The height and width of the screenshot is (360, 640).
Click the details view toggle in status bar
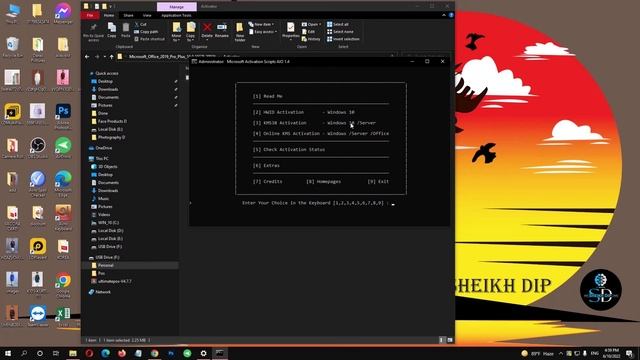tap(442, 340)
